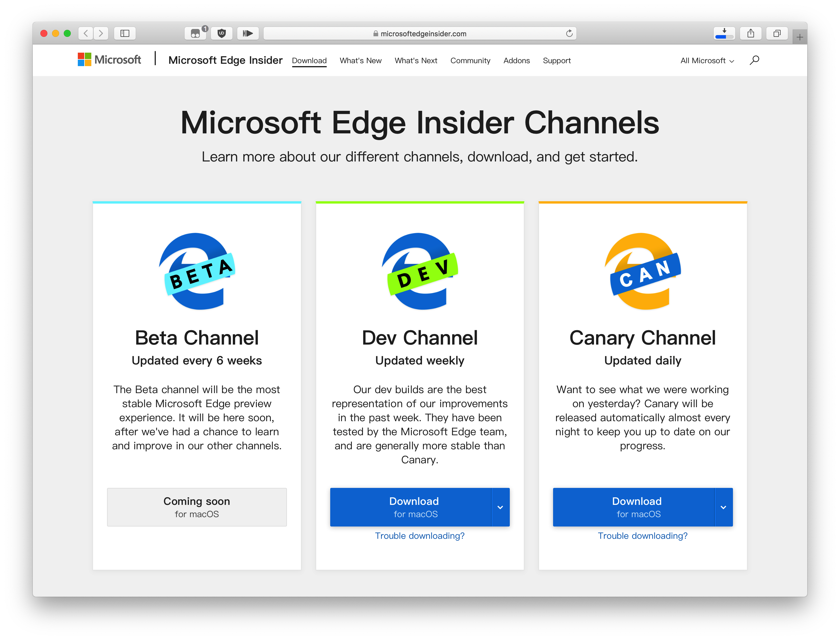Click the Dev Channel heading

420,338
